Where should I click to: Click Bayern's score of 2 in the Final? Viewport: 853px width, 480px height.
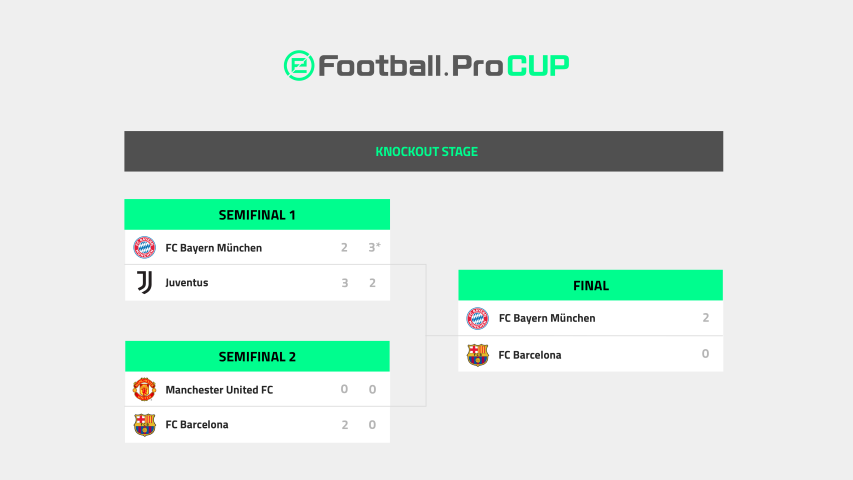[705, 318]
